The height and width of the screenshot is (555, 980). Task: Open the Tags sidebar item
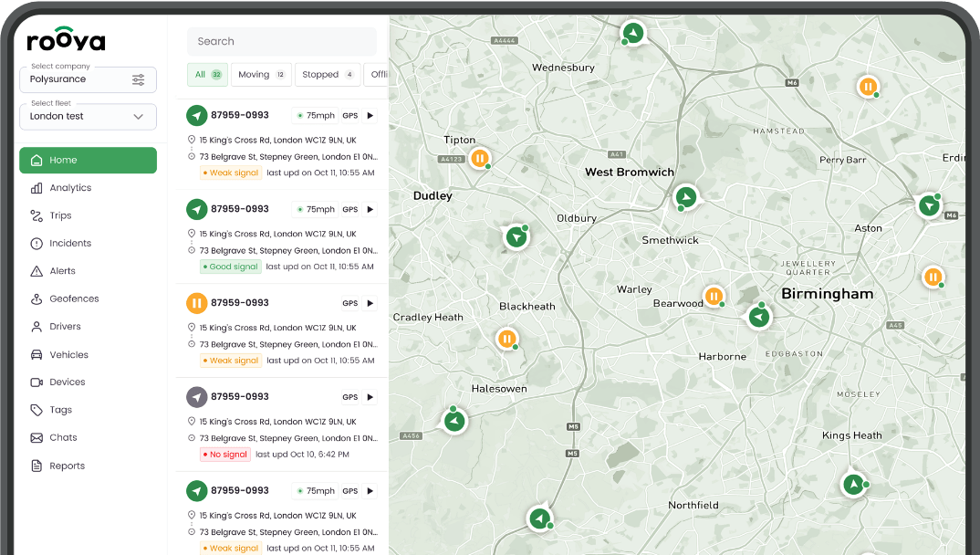[x=52, y=410]
